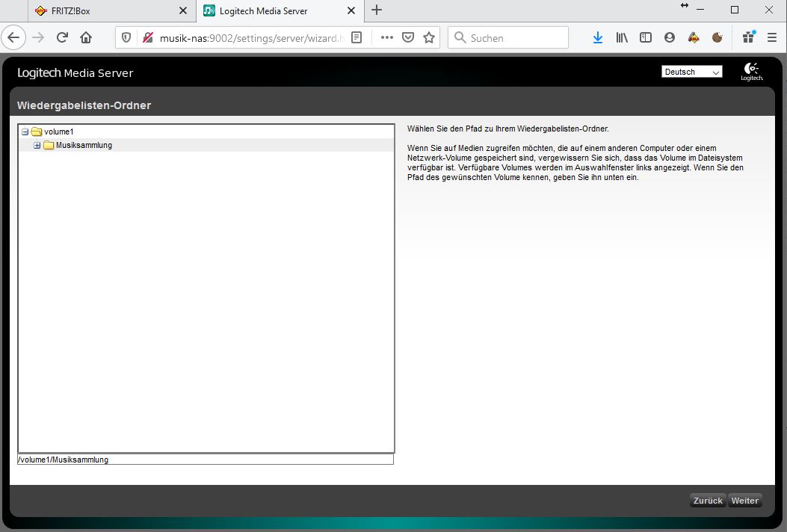Save page to Pocket
The height and width of the screenshot is (532, 787).
point(408,37)
